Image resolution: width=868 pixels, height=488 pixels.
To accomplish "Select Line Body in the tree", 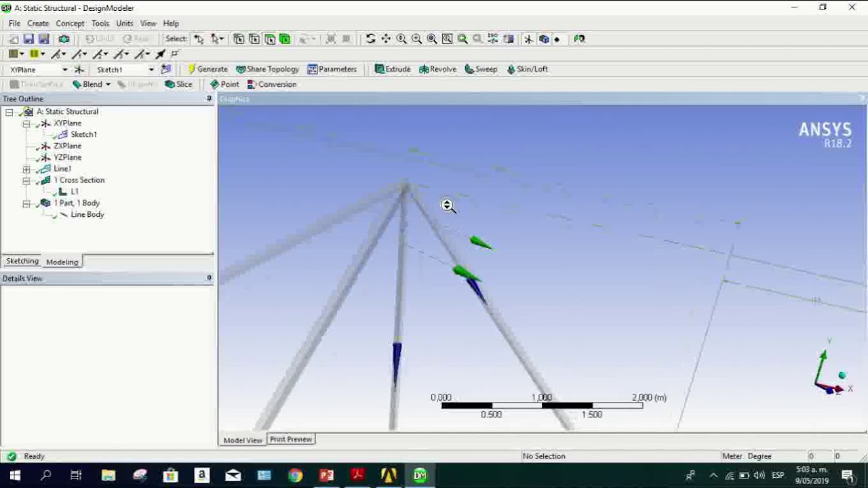I will coord(87,215).
